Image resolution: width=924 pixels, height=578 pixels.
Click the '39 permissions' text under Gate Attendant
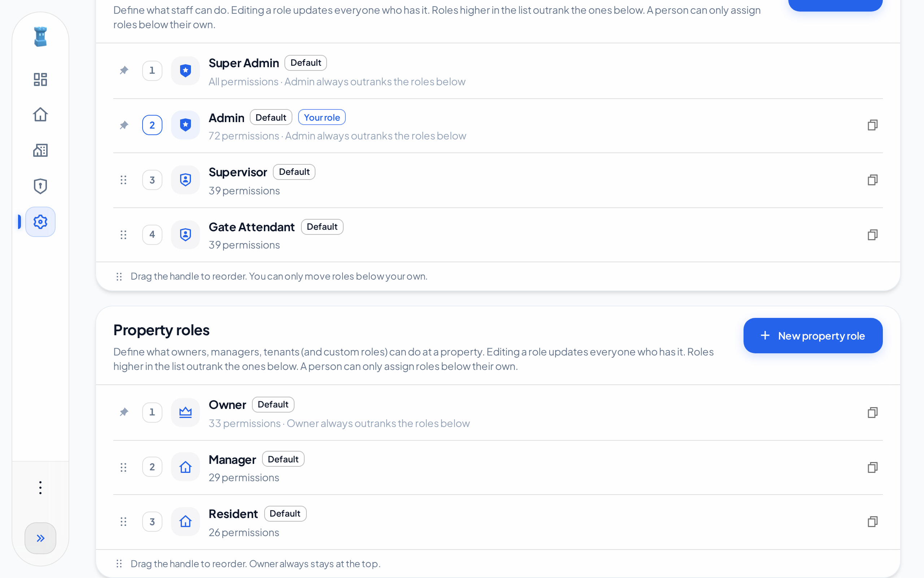click(x=244, y=245)
